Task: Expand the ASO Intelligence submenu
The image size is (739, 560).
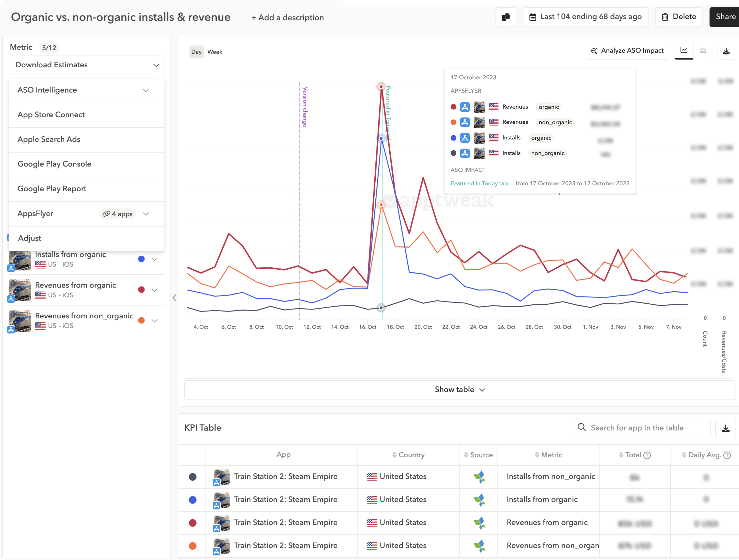Action: tap(146, 90)
